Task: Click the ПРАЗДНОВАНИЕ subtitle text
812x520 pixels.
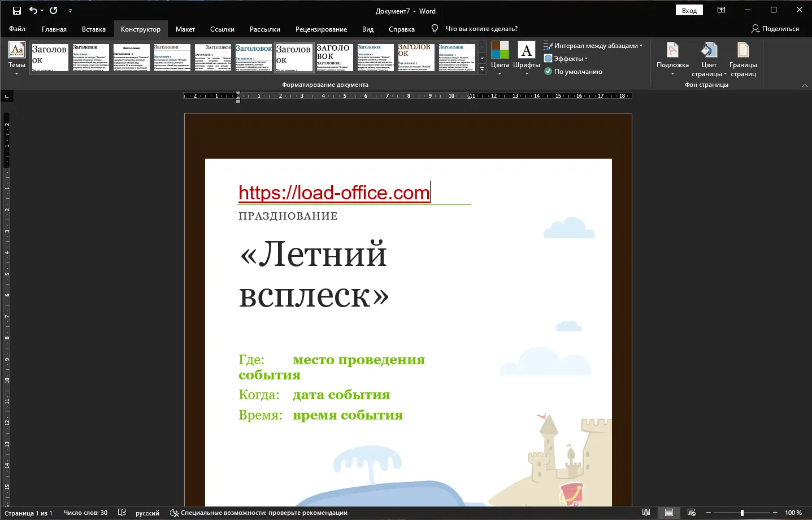Action: [x=288, y=216]
